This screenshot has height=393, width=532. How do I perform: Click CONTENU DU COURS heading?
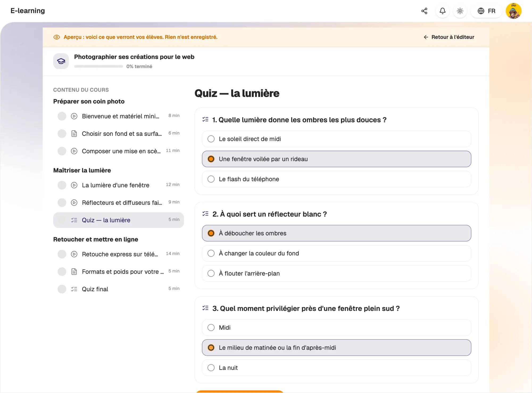(x=81, y=90)
